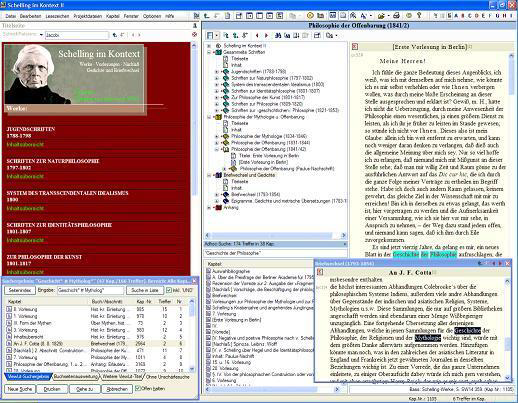The width and height of the screenshot is (518, 403).
Task: Open the tree view dropdown in chapter toolbar
Action: (217, 35)
